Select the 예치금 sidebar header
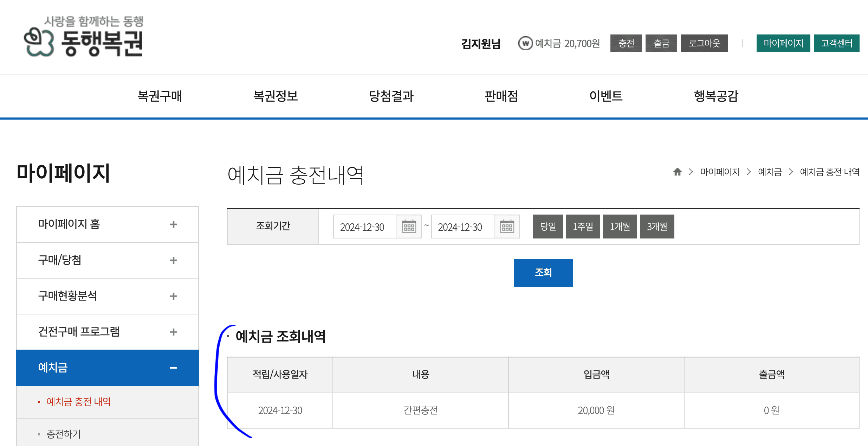This screenshot has height=446, width=868. 108,368
